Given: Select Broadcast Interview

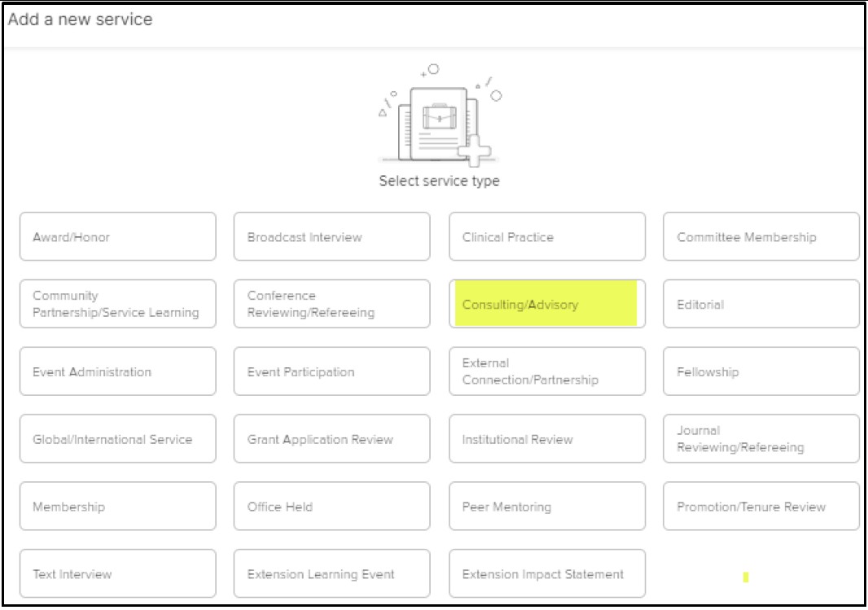Looking at the screenshot, I should (x=332, y=235).
